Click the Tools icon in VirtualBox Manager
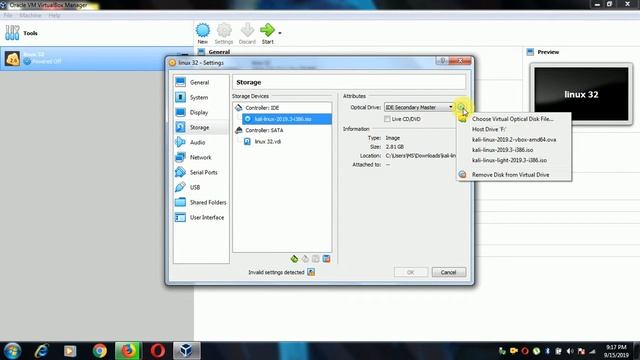 (x=12, y=33)
